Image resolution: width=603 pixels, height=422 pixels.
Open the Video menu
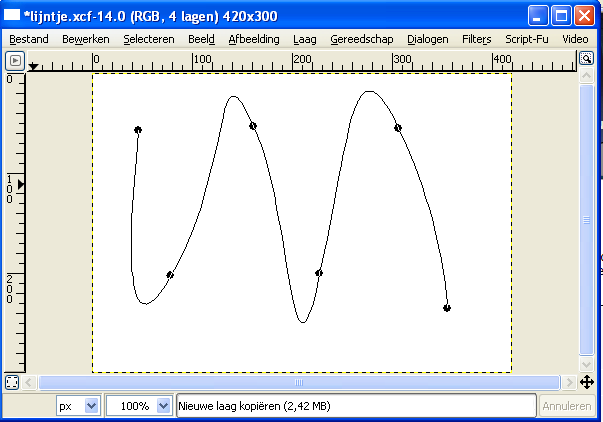(575, 39)
